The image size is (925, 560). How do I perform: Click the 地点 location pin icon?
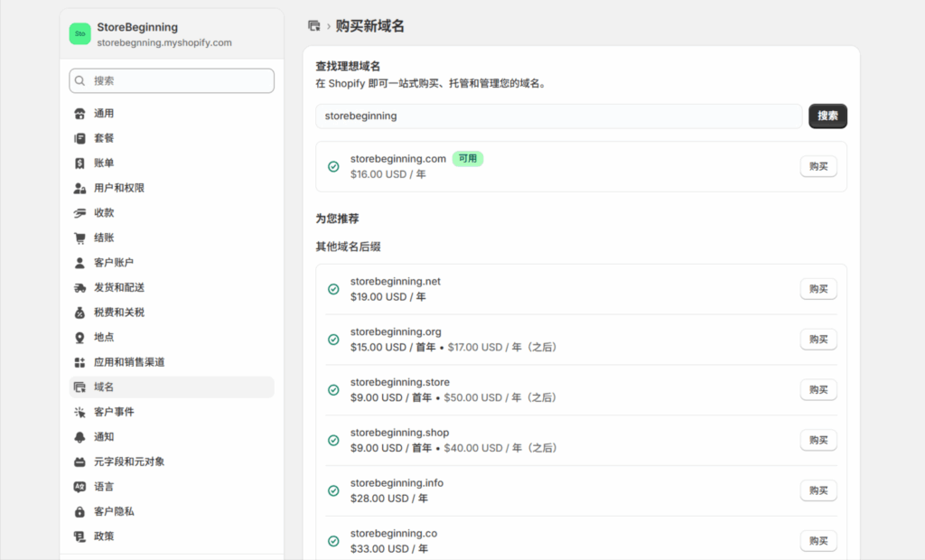[x=79, y=338]
